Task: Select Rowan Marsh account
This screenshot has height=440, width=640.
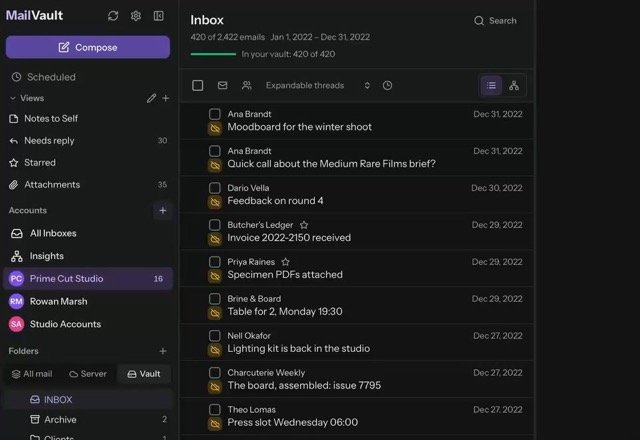Action: [x=88, y=301]
